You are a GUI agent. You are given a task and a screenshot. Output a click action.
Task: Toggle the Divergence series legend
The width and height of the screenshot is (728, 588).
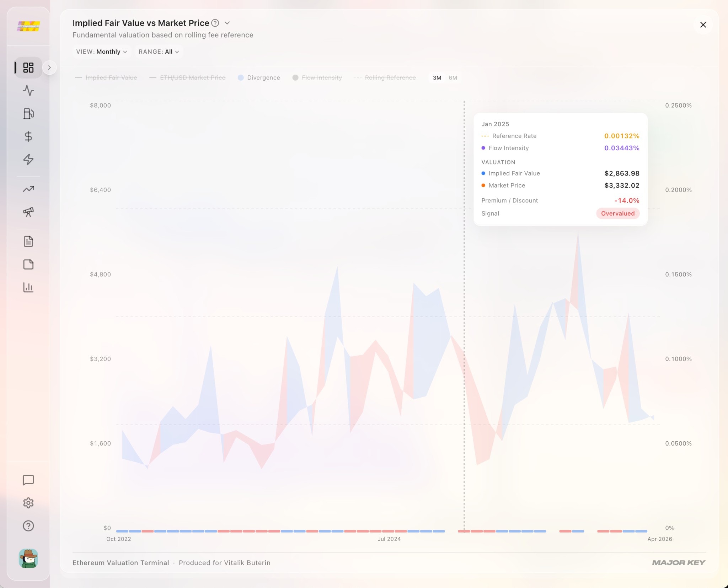point(259,77)
